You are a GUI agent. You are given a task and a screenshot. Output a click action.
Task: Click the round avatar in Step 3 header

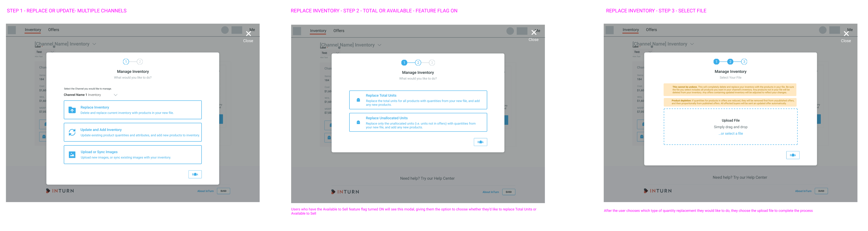823,30
